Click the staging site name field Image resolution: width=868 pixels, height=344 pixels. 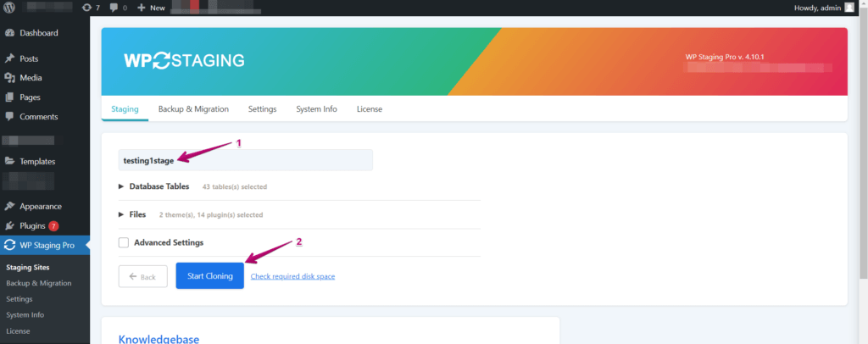[245, 160]
